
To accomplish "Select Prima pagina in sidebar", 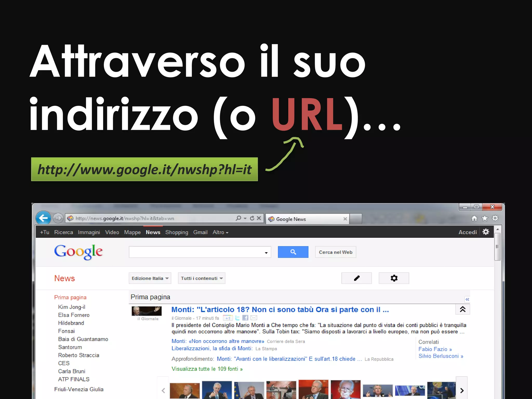I will pos(70,297).
